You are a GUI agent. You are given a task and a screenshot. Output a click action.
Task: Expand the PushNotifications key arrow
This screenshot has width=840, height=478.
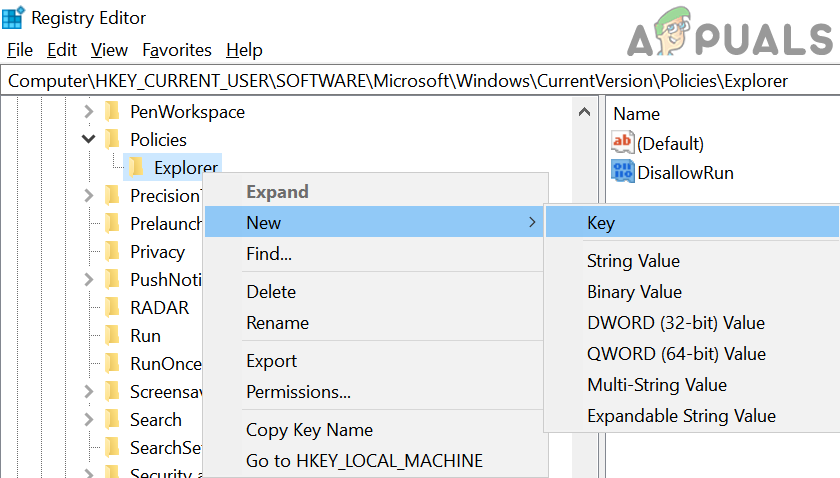click(x=89, y=279)
